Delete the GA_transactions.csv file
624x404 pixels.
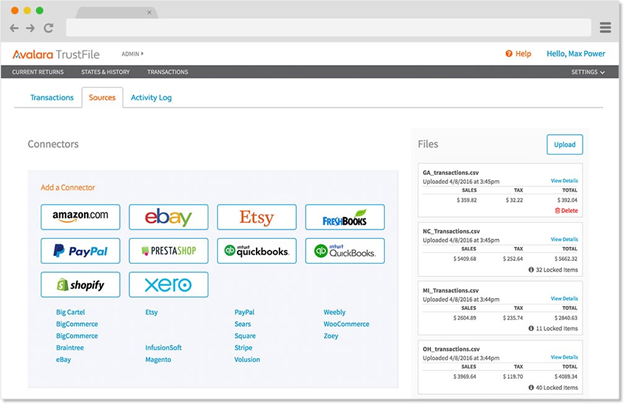(x=566, y=211)
